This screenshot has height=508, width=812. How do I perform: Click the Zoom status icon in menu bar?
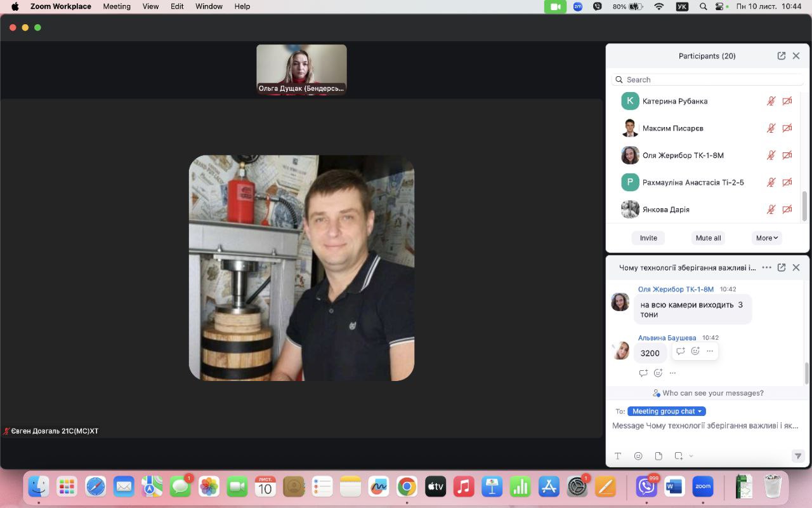point(578,6)
